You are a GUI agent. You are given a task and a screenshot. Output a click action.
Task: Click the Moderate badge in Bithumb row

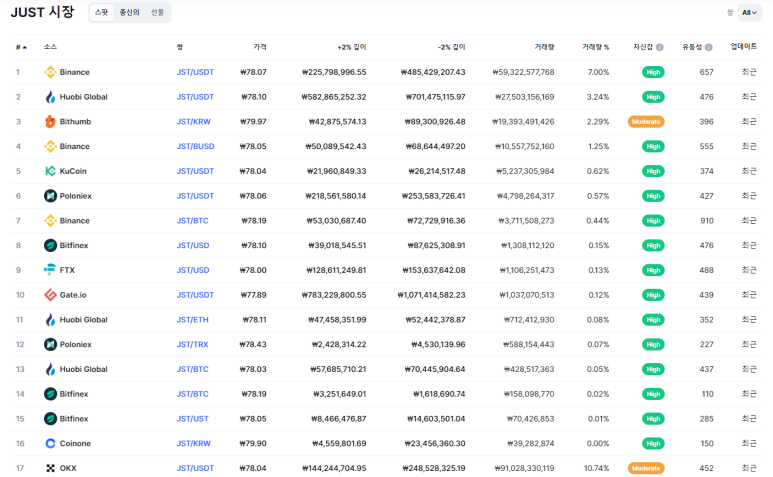646,122
